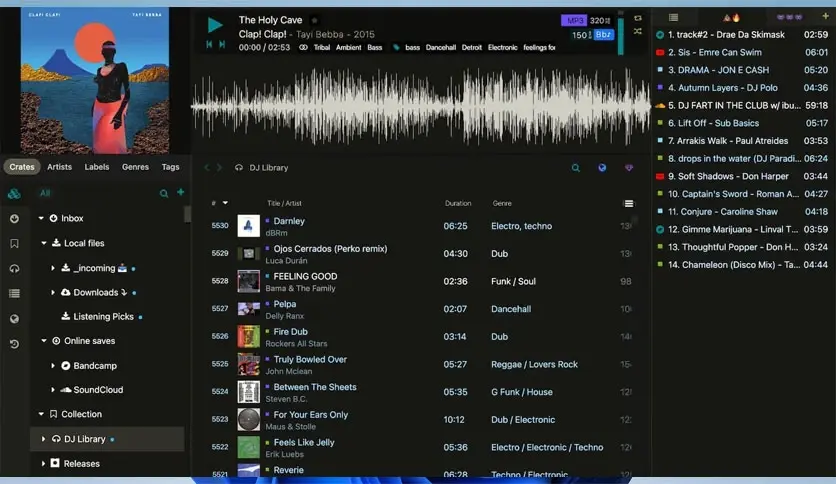This screenshot has width=836, height=484.
Task: Open the history icon in left sidebar
Action: [14, 344]
